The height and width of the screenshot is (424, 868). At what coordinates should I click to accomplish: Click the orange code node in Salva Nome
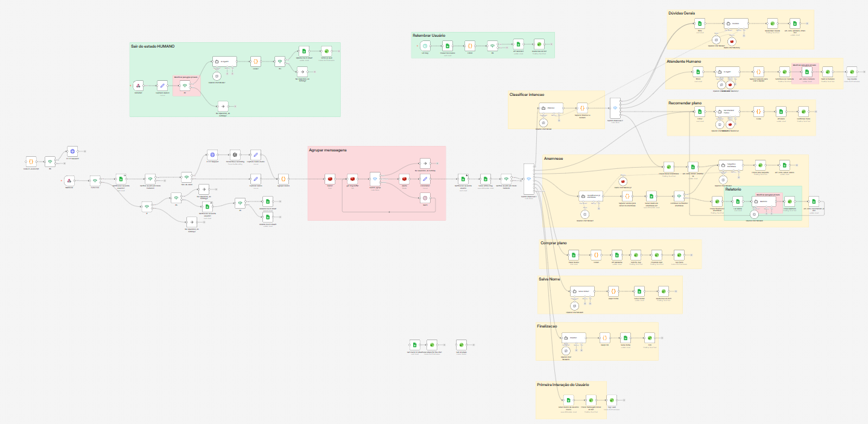(x=613, y=291)
